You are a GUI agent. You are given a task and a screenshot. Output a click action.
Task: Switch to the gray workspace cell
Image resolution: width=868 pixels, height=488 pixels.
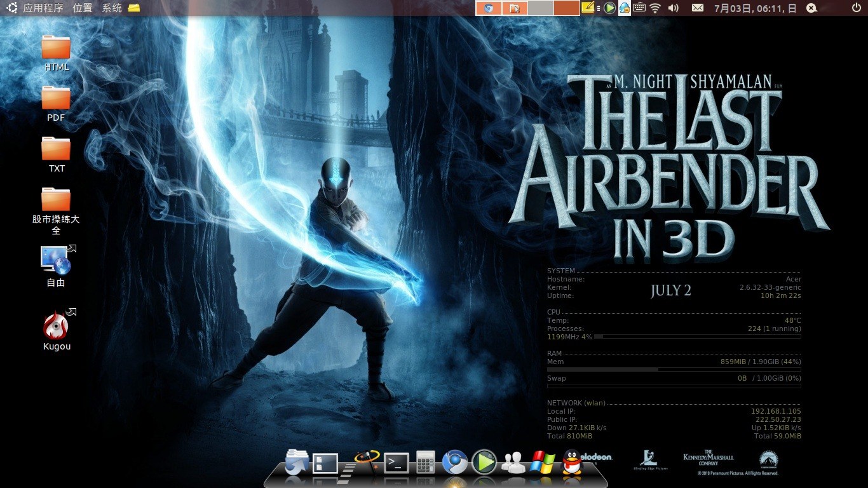541,8
